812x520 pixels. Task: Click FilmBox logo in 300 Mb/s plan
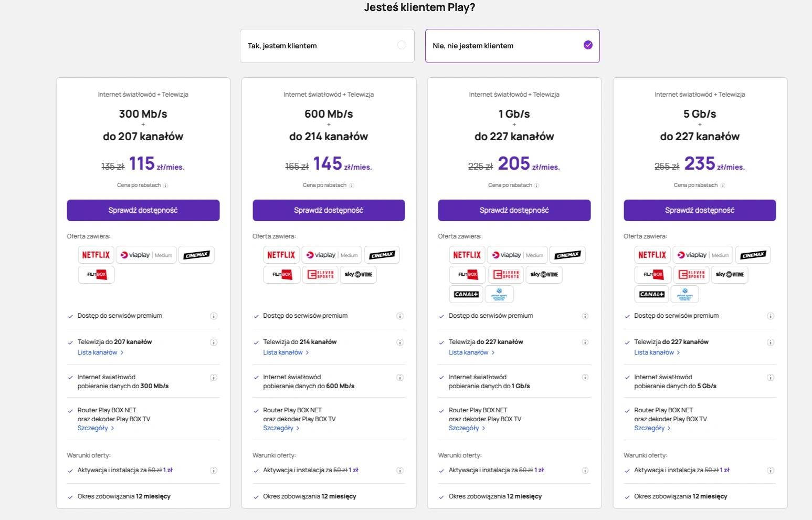[96, 274]
